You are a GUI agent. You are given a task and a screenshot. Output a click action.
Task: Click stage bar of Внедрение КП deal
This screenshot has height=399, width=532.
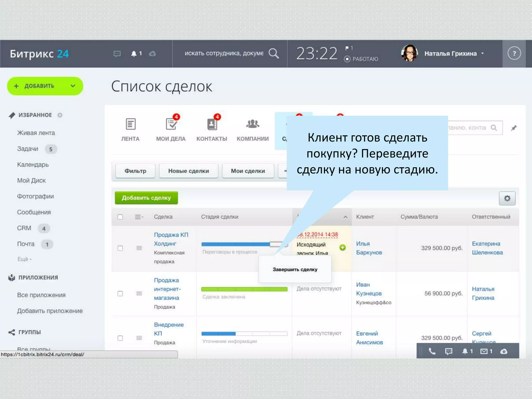tap(244, 334)
